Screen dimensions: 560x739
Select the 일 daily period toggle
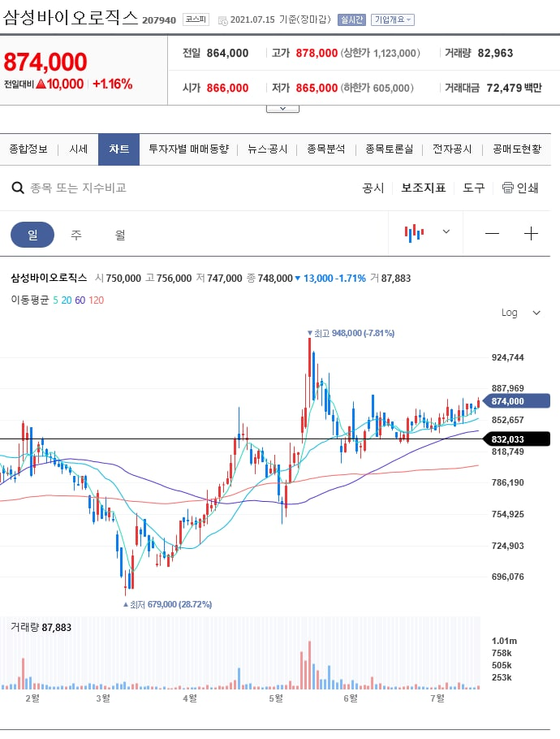(x=32, y=234)
